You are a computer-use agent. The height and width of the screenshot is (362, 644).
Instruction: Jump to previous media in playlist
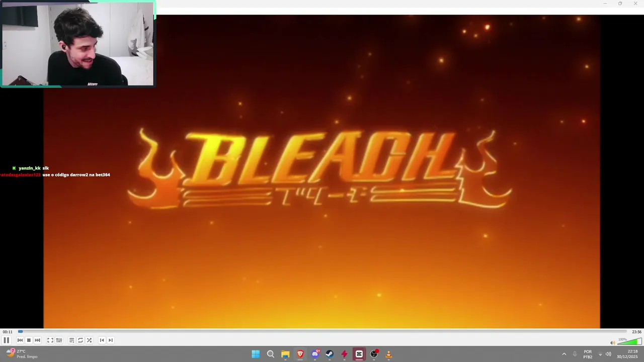[20, 340]
